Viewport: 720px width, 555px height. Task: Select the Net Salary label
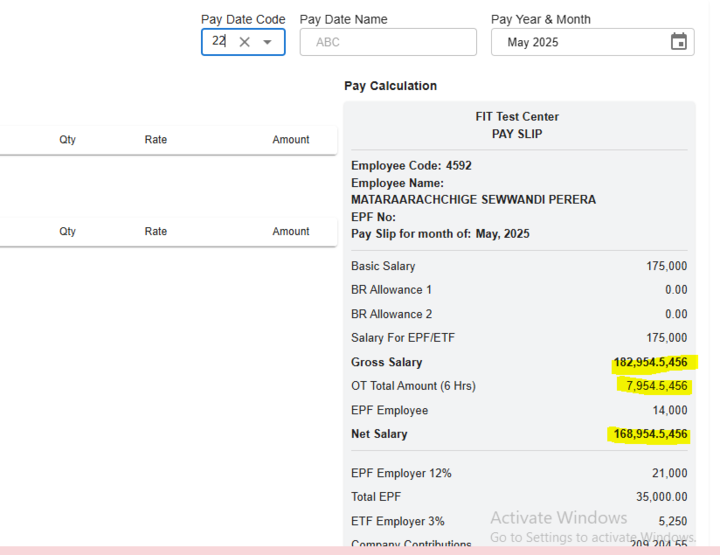click(379, 434)
